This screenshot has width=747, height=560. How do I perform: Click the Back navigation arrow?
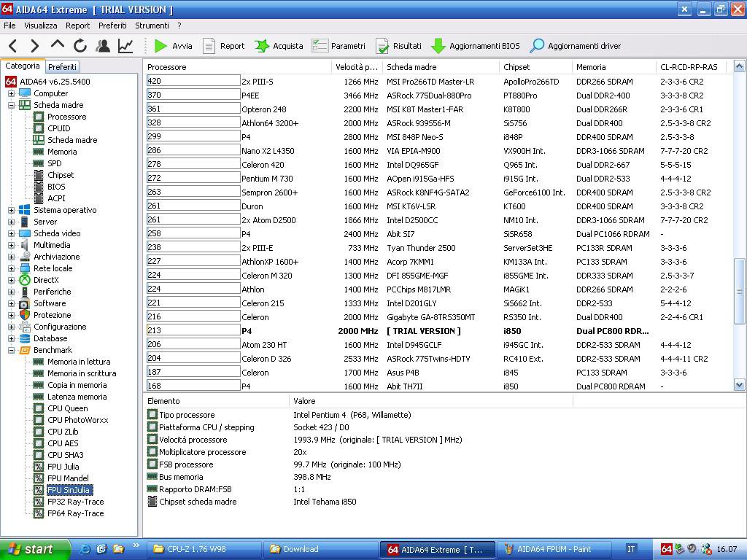click(13, 46)
